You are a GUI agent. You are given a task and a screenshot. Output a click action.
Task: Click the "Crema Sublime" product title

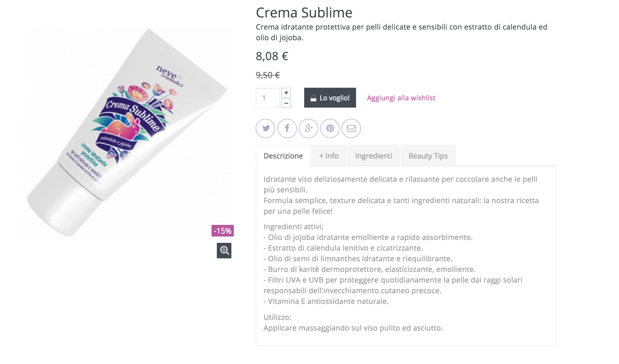pyautogui.click(x=304, y=13)
